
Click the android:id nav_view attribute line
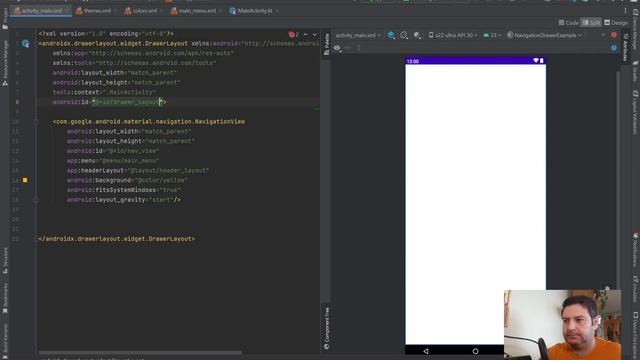(x=113, y=151)
